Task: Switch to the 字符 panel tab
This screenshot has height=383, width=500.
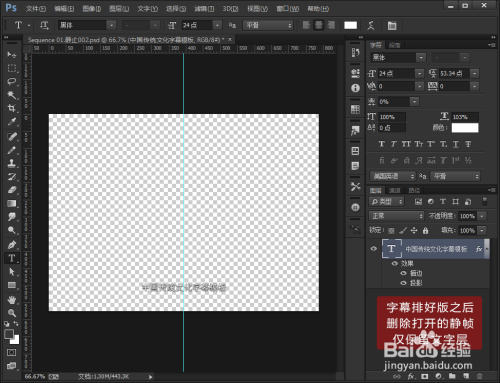Action: pos(375,45)
